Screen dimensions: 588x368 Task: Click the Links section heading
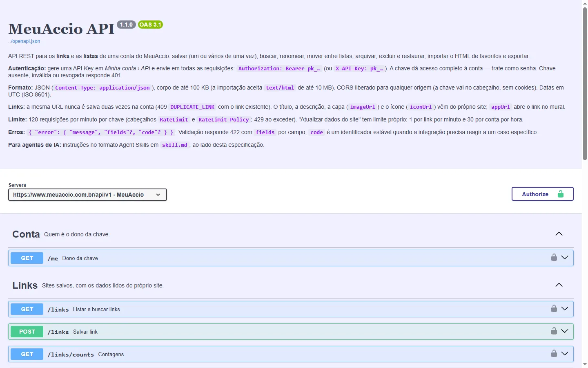(x=25, y=285)
